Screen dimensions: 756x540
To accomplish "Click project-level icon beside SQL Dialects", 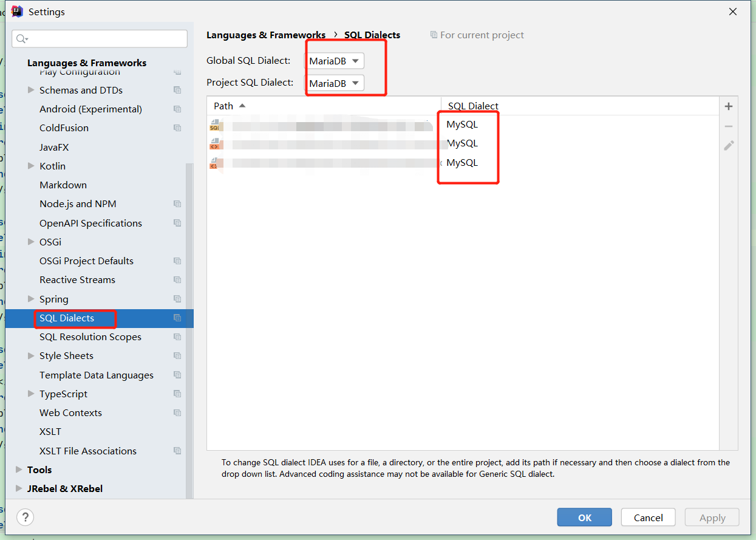I will [177, 318].
